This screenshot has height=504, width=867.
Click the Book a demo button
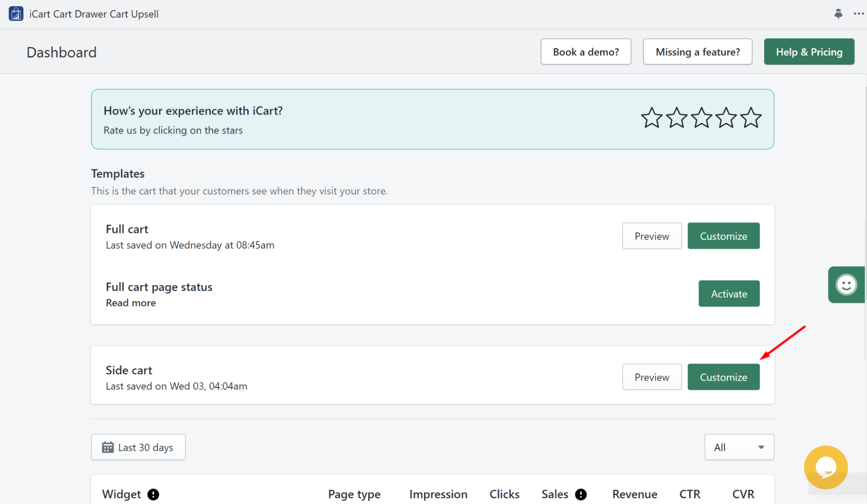586,51
